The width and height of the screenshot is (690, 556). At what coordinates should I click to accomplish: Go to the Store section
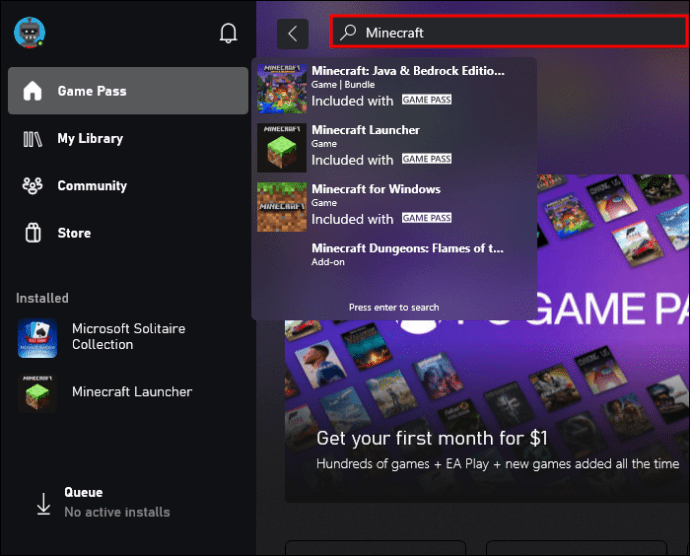128,233
